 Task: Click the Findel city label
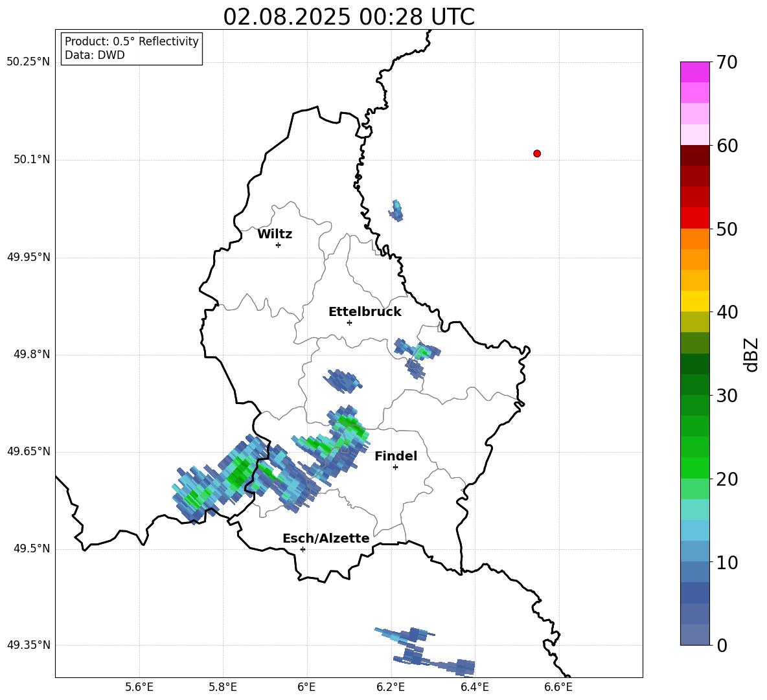coord(396,456)
